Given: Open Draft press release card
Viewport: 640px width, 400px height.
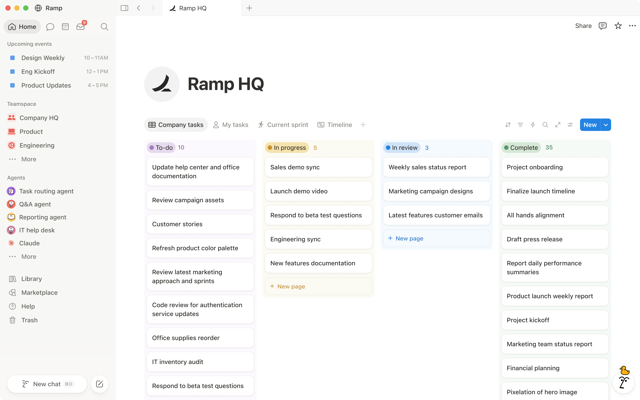Looking at the screenshot, I should click(555, 240).
